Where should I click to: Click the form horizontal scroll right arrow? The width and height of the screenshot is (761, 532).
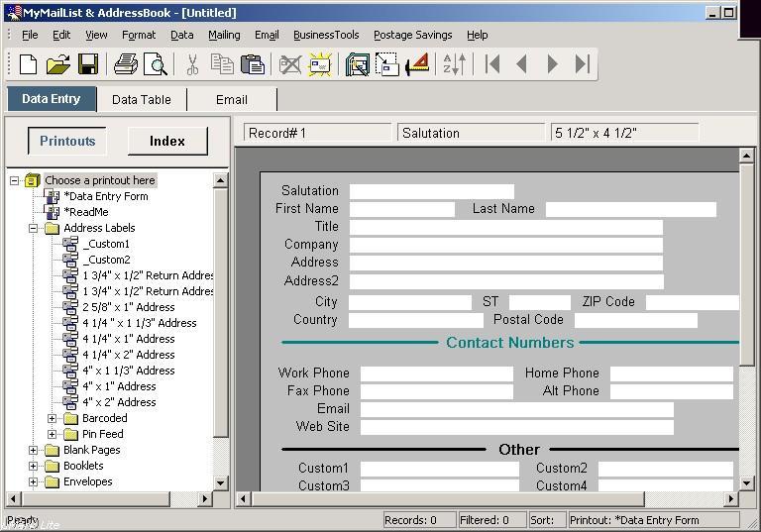coord(731,498)
